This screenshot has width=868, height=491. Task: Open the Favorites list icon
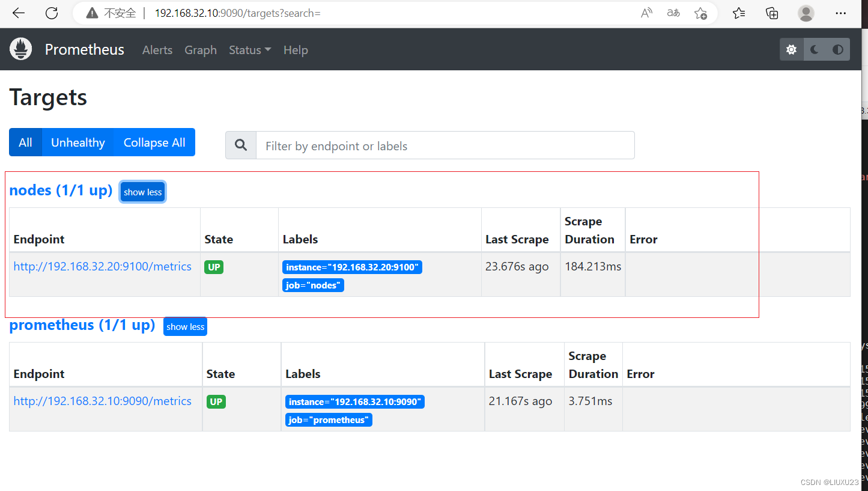coord(739,13)
